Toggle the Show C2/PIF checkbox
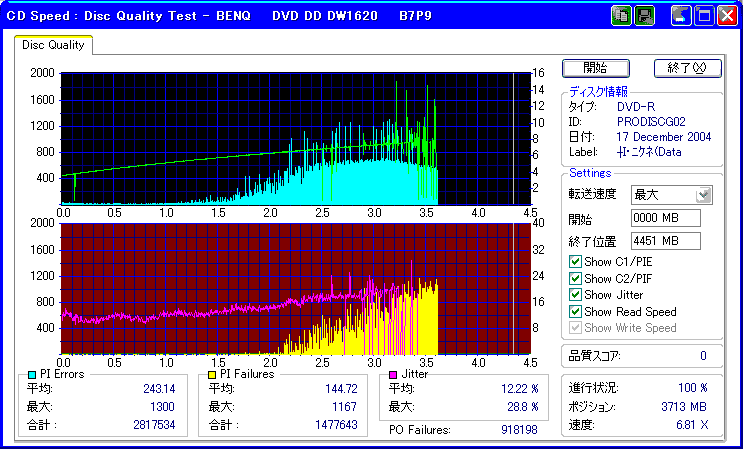The width and height of the screenshot is (743, 449). [x=575, y=278]
